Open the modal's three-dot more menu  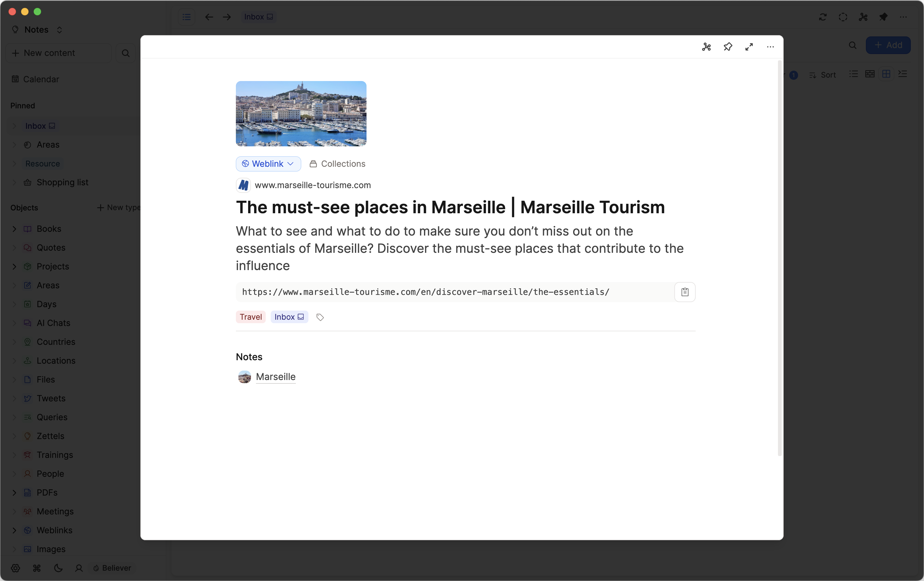pos(770,47)
